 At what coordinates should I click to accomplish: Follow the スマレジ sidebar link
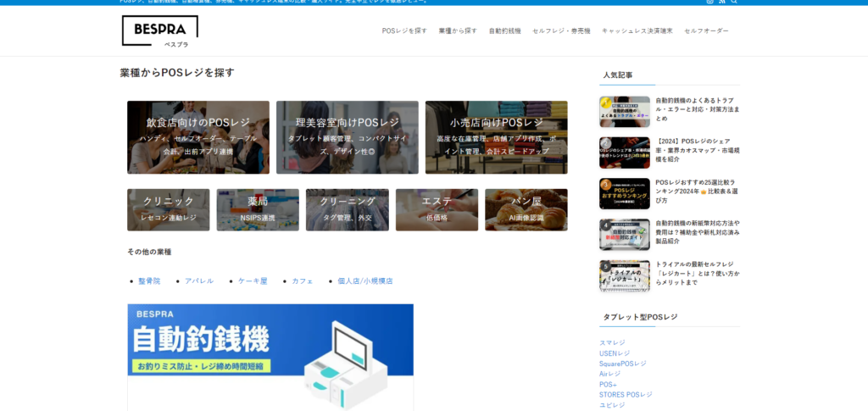pos(612,343)
